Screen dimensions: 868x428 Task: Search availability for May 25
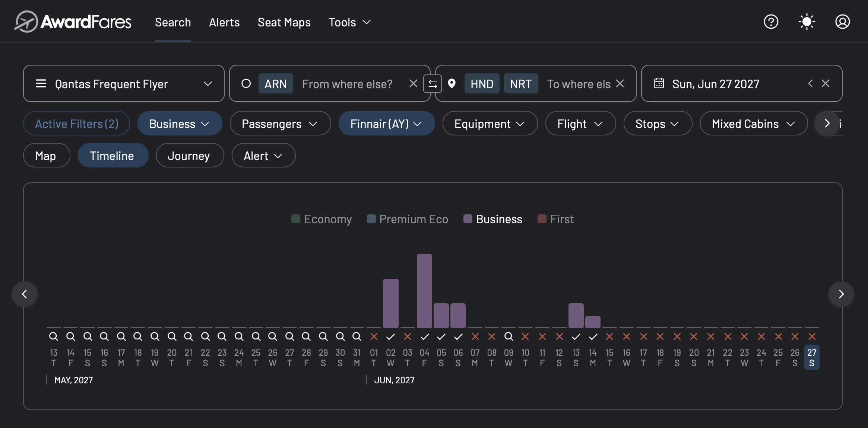256,336
